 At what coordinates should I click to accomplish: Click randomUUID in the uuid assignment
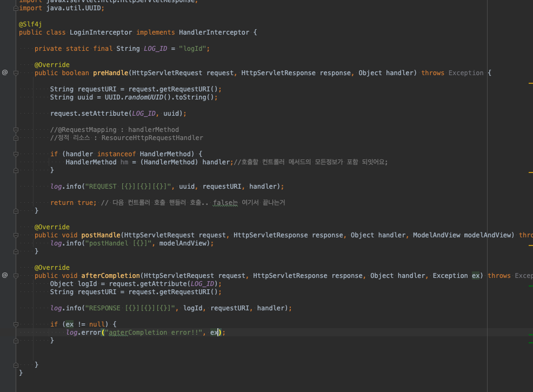click(143, 97)
